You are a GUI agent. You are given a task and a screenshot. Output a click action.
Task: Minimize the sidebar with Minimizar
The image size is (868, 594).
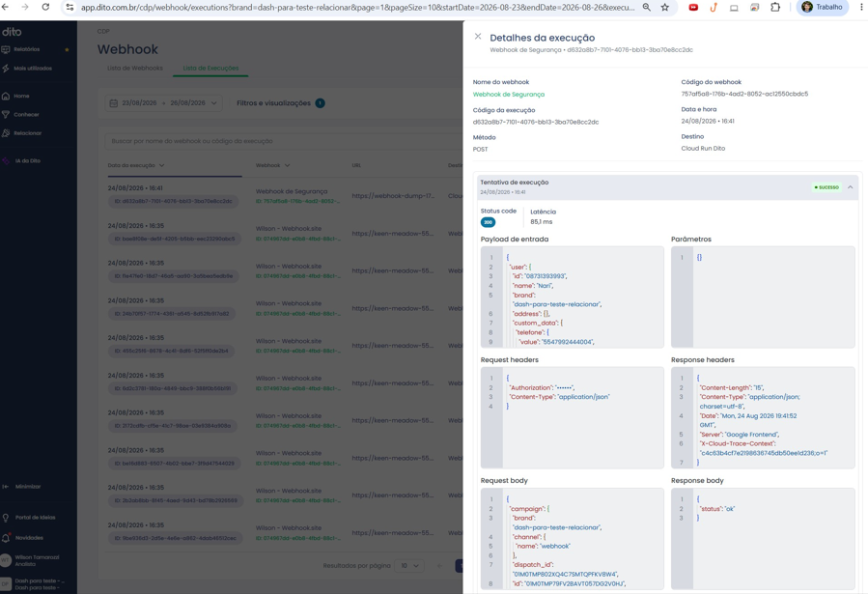pyautogui.click(x=28, y=487)
